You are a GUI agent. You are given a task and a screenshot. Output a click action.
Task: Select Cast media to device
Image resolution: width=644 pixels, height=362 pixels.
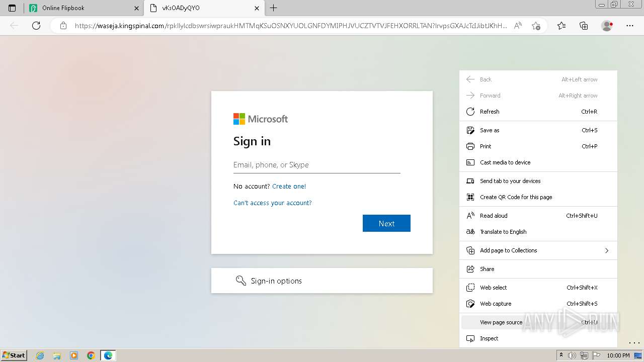[x=538, y=162]
